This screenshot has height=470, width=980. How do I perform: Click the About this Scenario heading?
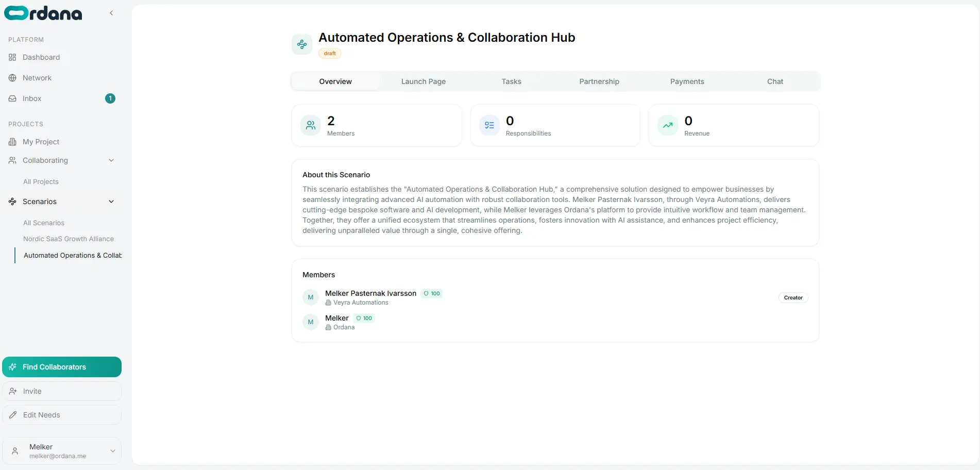click(336, 175)
